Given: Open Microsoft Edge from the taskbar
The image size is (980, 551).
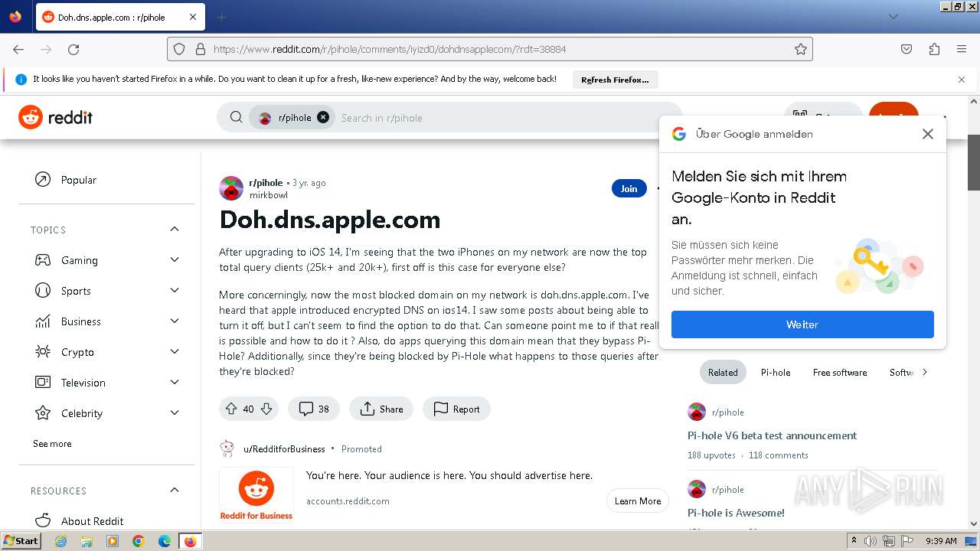Looking at the screenshot, I should (165, 541).
